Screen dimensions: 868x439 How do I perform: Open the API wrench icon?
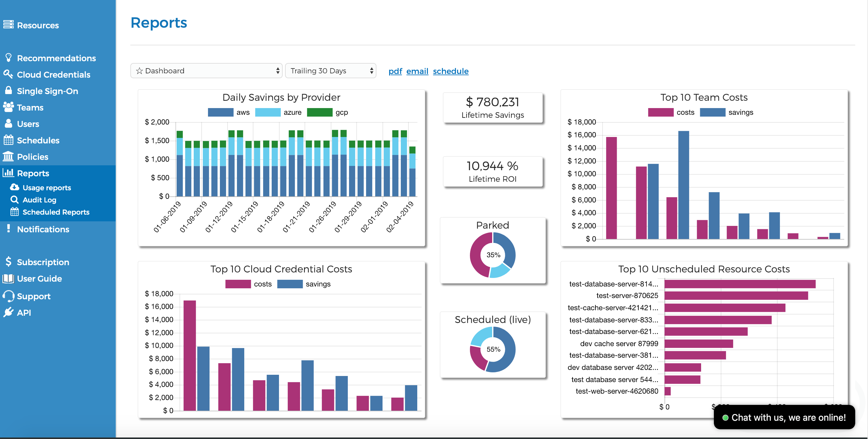point(9,312)
